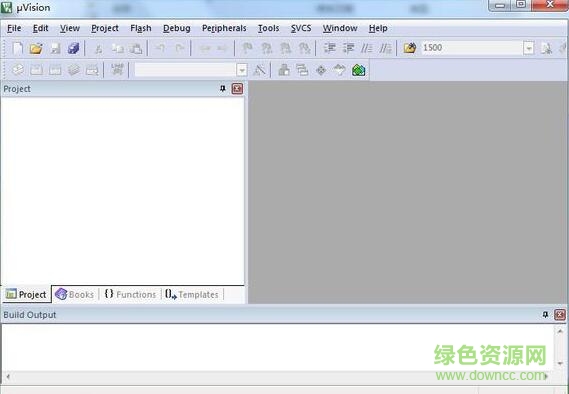Viewport: 569px width, 394px height.
Task: Click the Clear All Bookmarks icon
Action: [304, 48]
